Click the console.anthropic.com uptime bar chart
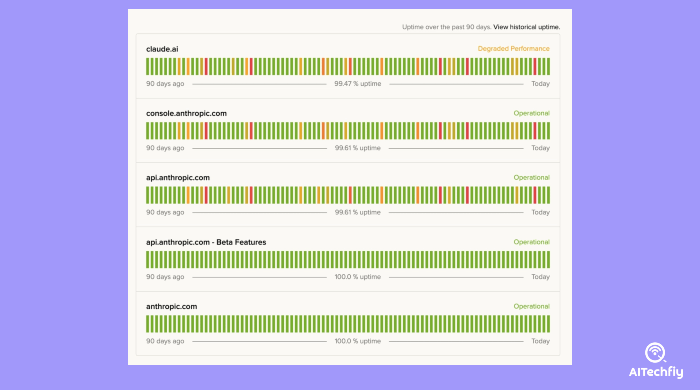The image size is (700, 390). pyautogui.click(x=348, y=131)
